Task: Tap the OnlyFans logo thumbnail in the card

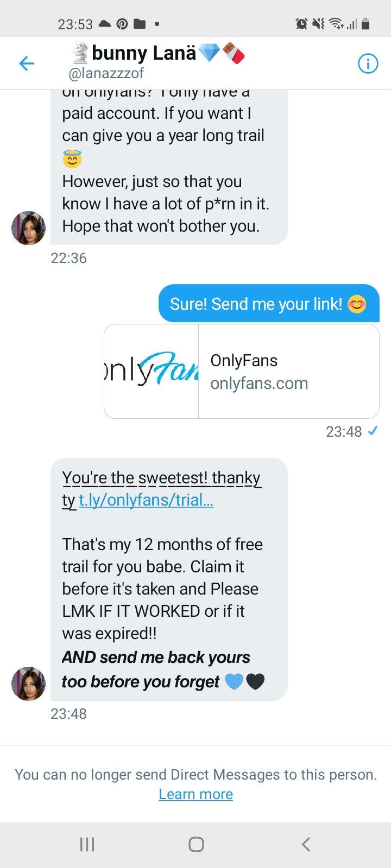Action: tap(152, 372)
